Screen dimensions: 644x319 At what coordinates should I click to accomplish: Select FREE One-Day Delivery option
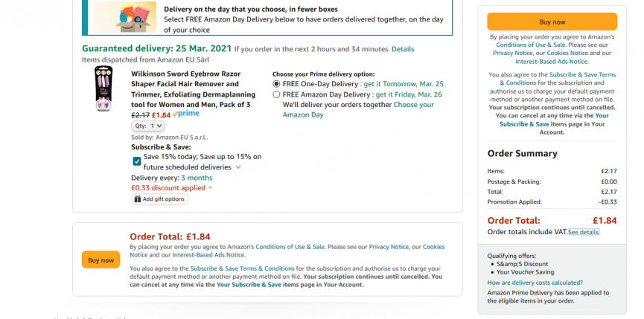tap(277, 84)
